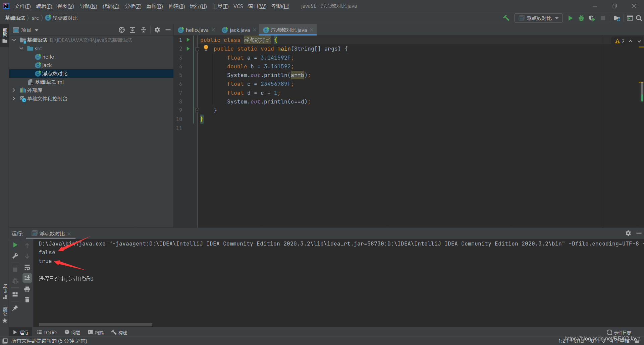Click the fold end marker at line 9

pos(197,110)
